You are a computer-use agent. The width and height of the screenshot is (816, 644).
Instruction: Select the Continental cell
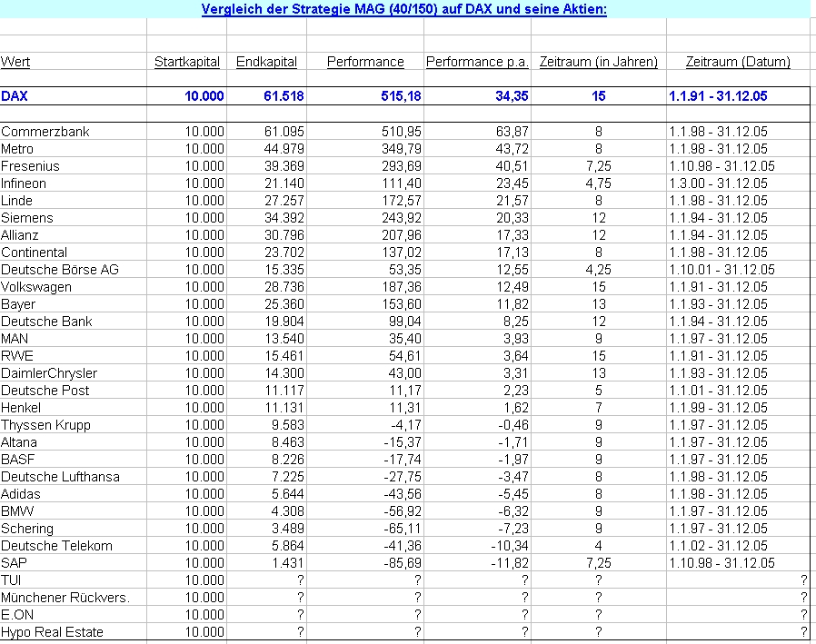click(x=34, y=253)
